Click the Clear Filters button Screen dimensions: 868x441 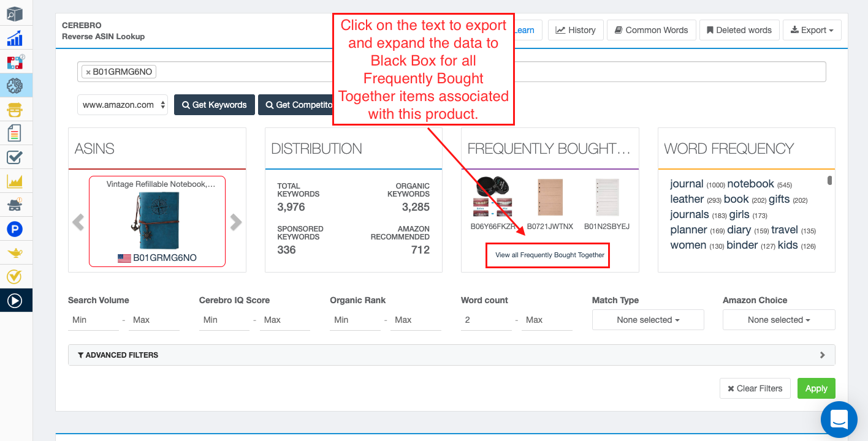pos(755,388)
